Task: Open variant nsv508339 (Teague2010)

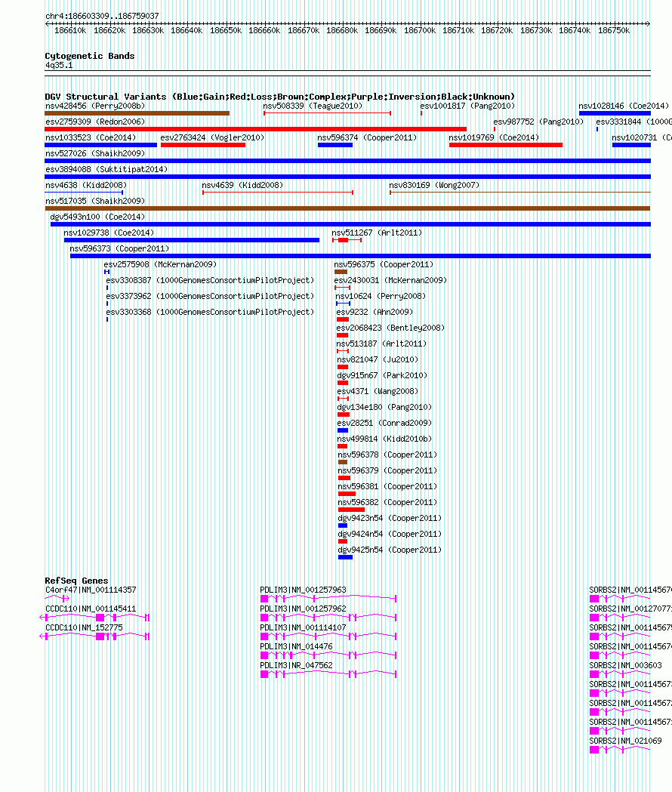Action: (x=313, y=106)
